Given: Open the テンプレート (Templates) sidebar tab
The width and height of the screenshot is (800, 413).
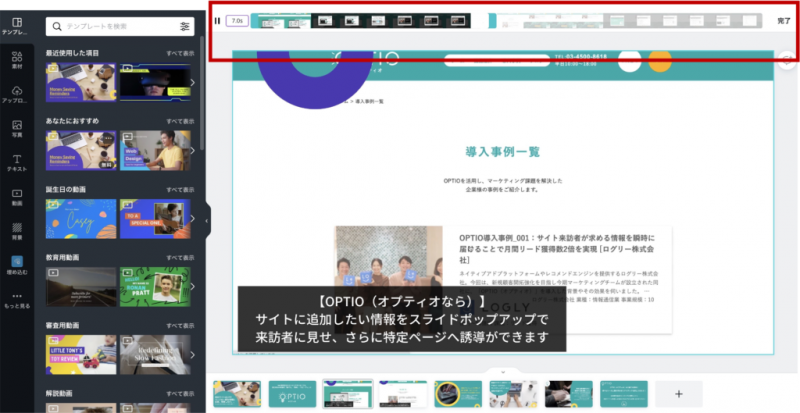Looking at the screenshot, I should coord(17,27).
